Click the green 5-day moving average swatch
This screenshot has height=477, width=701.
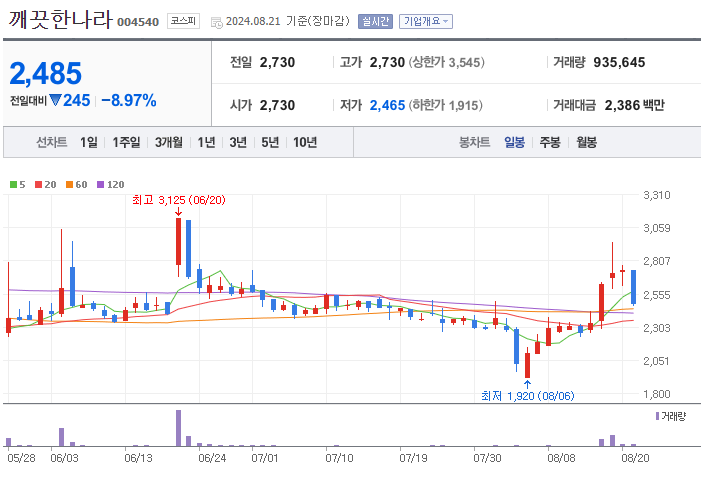tap(13, 185)
